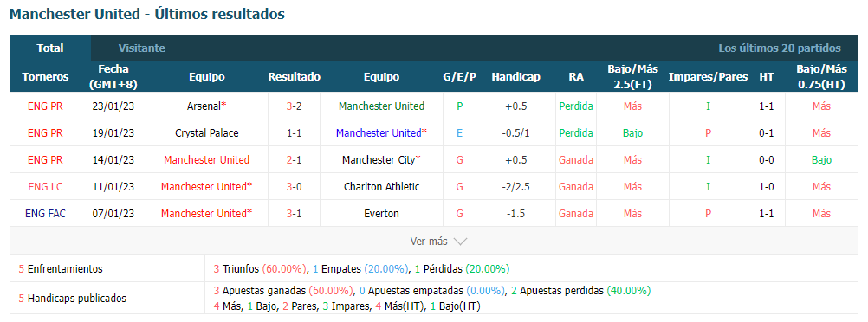Click Manchester United in Arsenal row
The width and height of the screenshot is (868, 322).
pos(381,106)
